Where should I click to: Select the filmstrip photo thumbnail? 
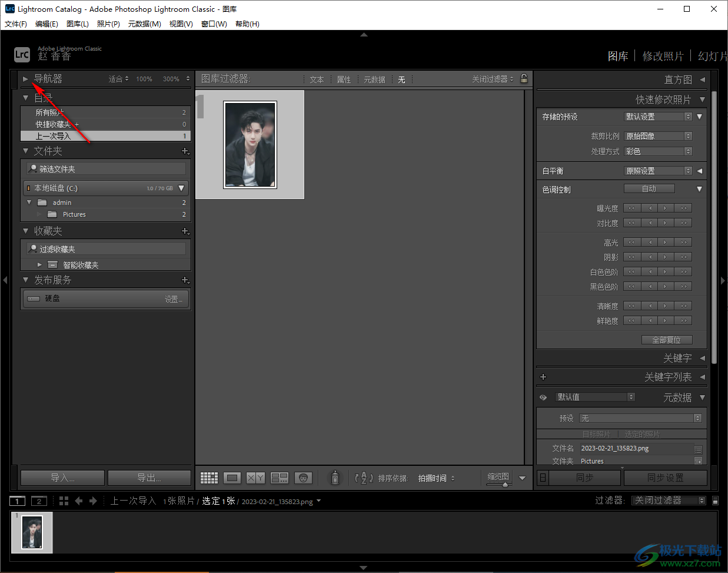pyautogui.click(x=32, y=533)
